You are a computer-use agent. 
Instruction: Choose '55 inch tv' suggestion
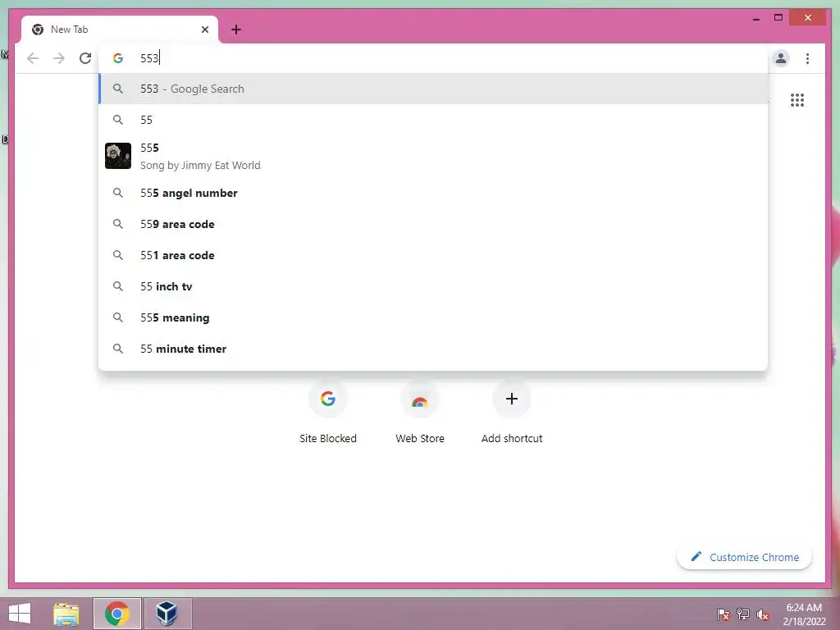point(433,286)
